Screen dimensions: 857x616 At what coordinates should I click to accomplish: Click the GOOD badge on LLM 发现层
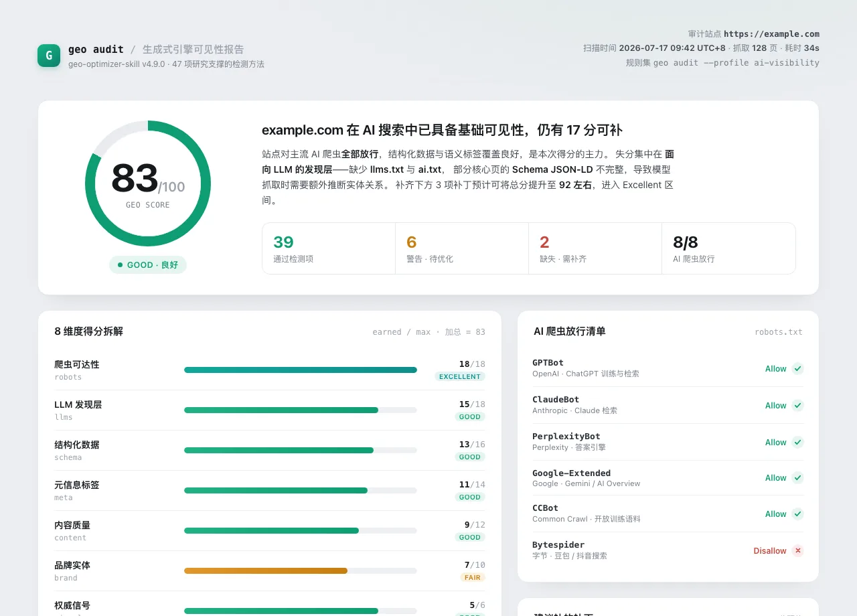pyautogui.click(x=470, y=416)
